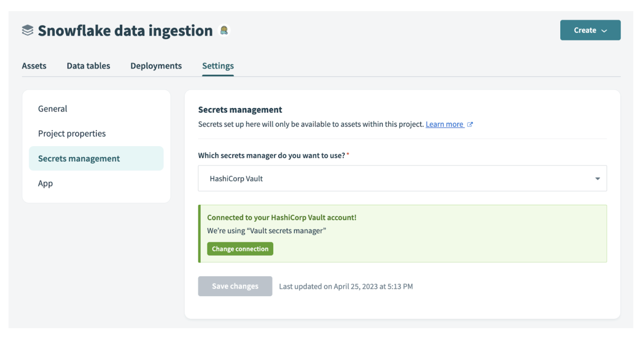Screen dimensions: 644x338
Task: Open the Data tables tab
Action: click(88, 66)
